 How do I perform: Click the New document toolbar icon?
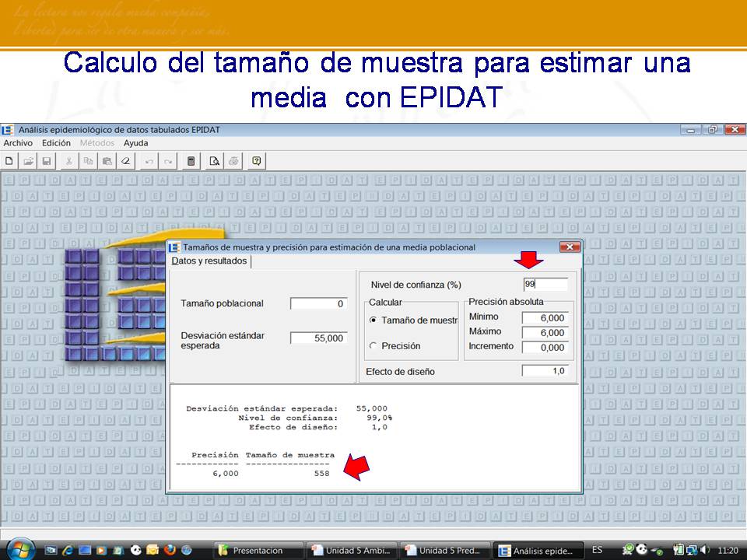click(9, 161)
